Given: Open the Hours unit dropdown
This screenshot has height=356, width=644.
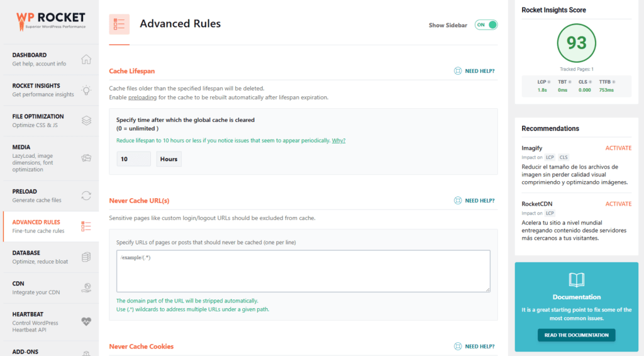Looking at the screenshot, I should point(169,159).
